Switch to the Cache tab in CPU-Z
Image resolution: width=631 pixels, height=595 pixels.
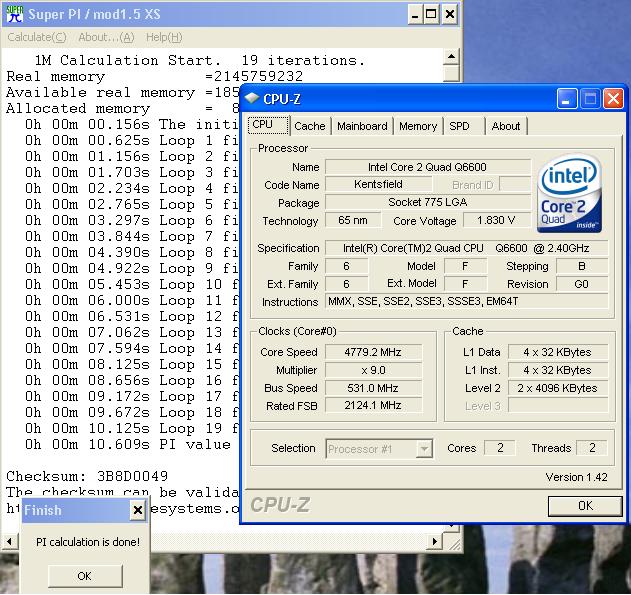coord(310,126)
